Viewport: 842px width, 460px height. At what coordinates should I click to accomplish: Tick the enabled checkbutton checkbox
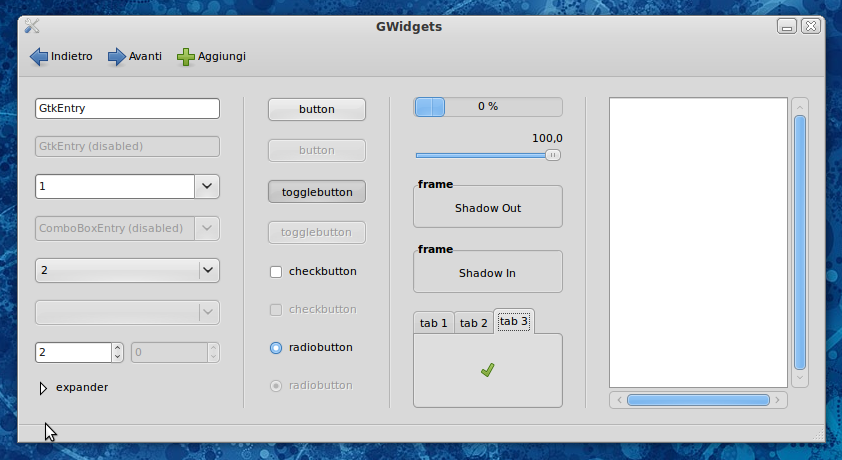tap(275, 272)
